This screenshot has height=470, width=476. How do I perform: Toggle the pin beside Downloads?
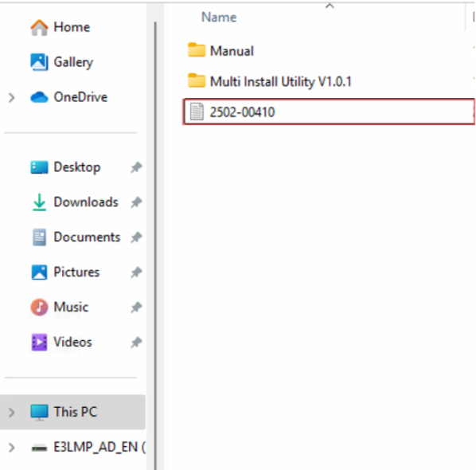coord(136,202)
